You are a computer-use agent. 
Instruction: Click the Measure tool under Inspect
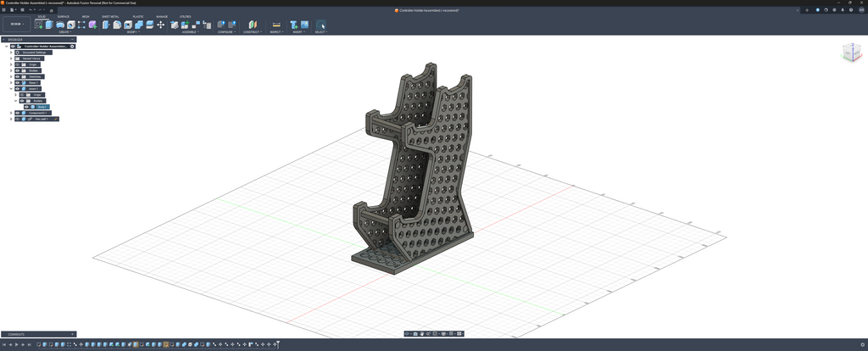point(276,25)
